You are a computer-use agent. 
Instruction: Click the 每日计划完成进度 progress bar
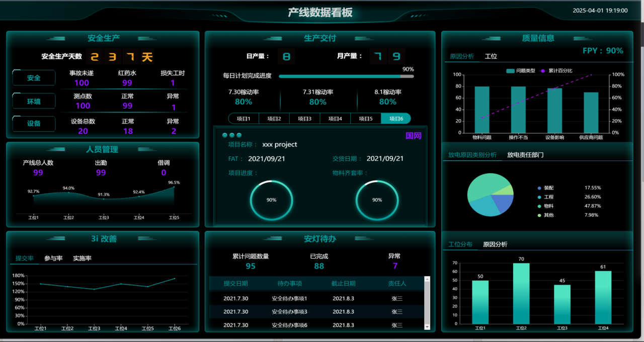coord(346,76)
